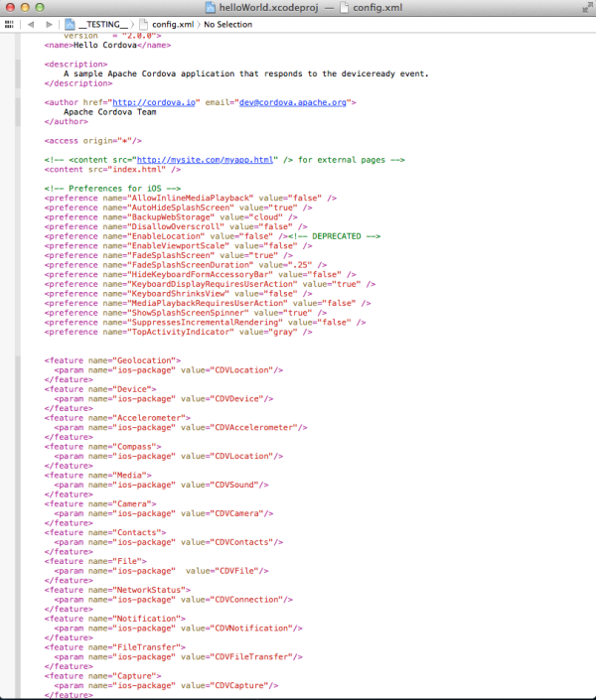Click the KeyboardDisplayRequiresUserAction preference line

pyautogui.click(x=210, y=284)
